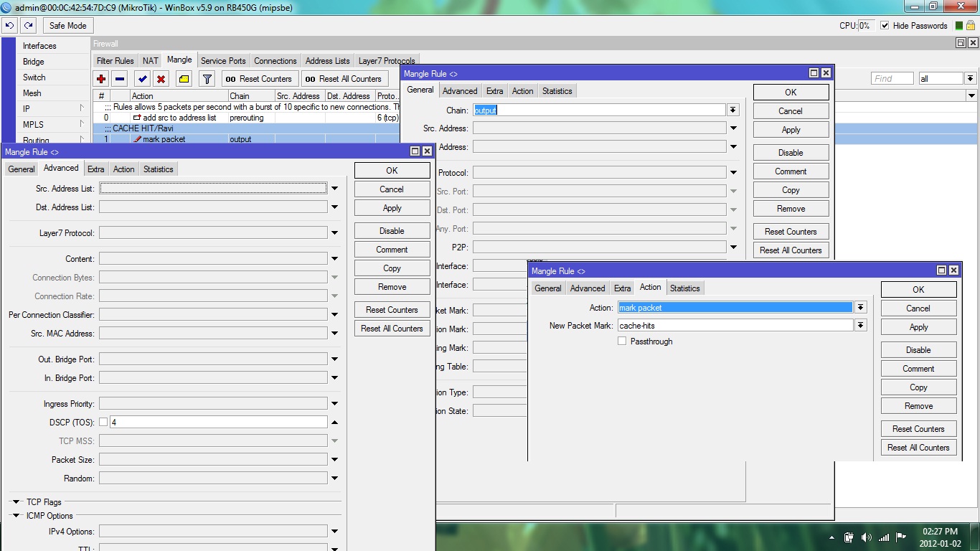Click the red X disable rule icon
This screenshot has width=980, height=551.
pyautogui.click(x=161, y=79)
